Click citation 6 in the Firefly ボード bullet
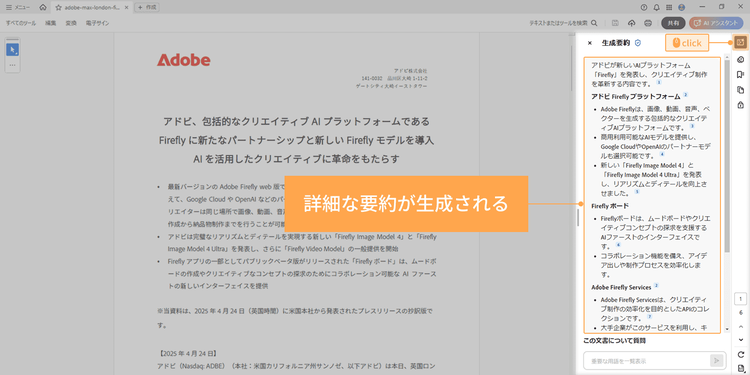The image size is (750, 375). (x=618, y=245)
